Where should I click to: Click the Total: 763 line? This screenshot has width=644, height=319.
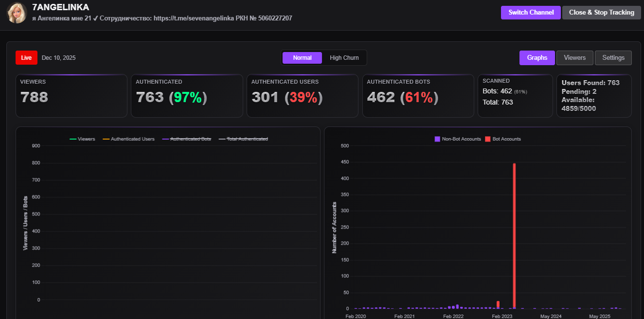point(498,102)
